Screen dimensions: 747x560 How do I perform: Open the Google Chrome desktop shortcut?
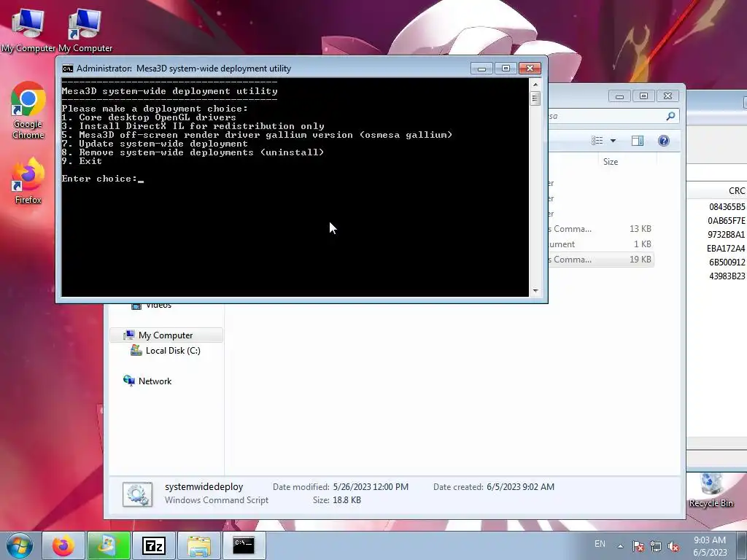click(28, 110)
